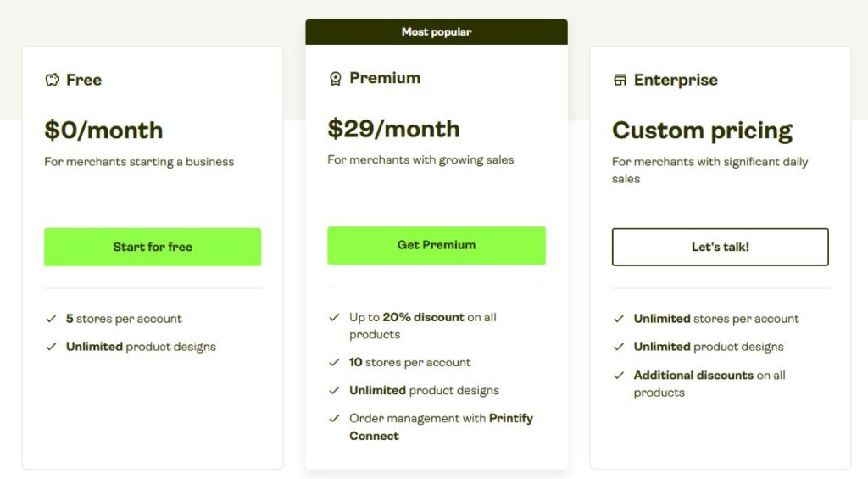Screen dimensions: 868x479
Task: Click checkmark next to 10 stores per account
Action: click(334, 363)
